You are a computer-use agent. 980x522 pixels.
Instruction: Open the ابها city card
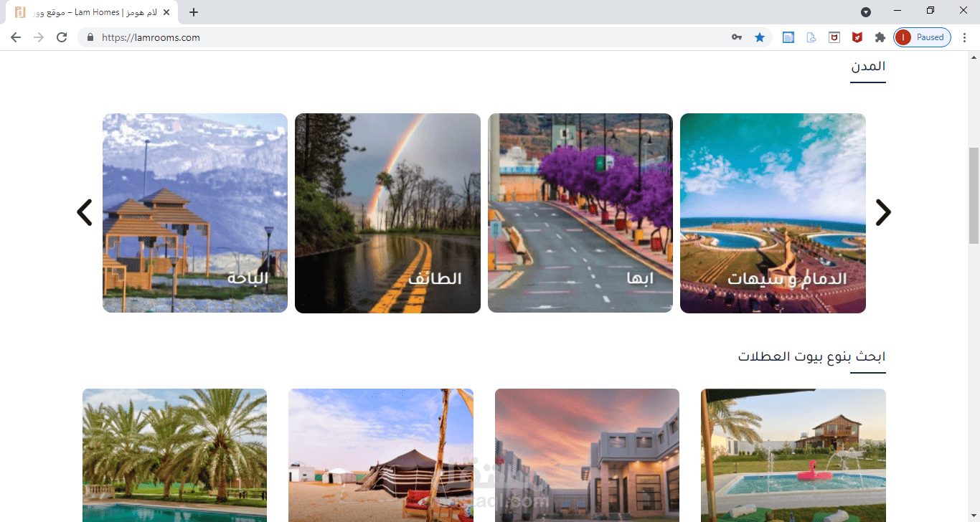point(580,213)
